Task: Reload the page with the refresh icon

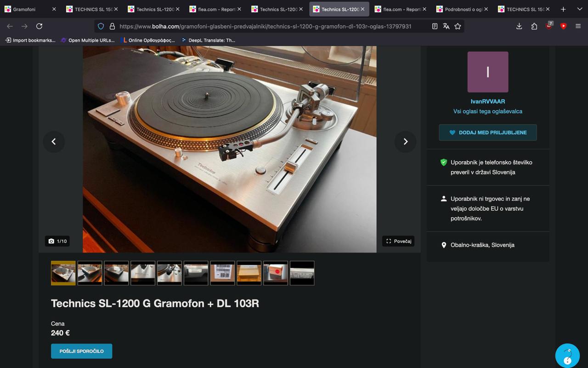Action: point(39,26)
